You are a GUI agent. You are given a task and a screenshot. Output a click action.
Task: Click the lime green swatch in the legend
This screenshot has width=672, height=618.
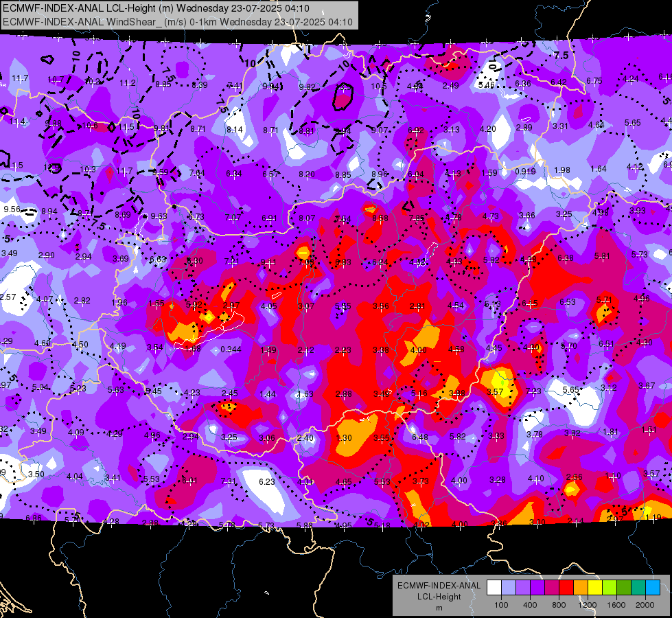coord(610,588)
